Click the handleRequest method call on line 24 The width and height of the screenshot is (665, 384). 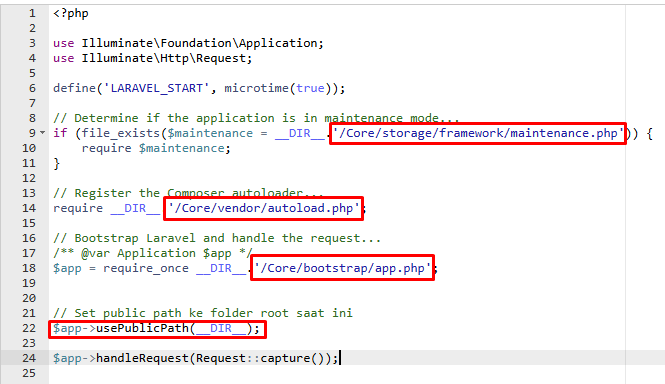(x=142, y=358)
